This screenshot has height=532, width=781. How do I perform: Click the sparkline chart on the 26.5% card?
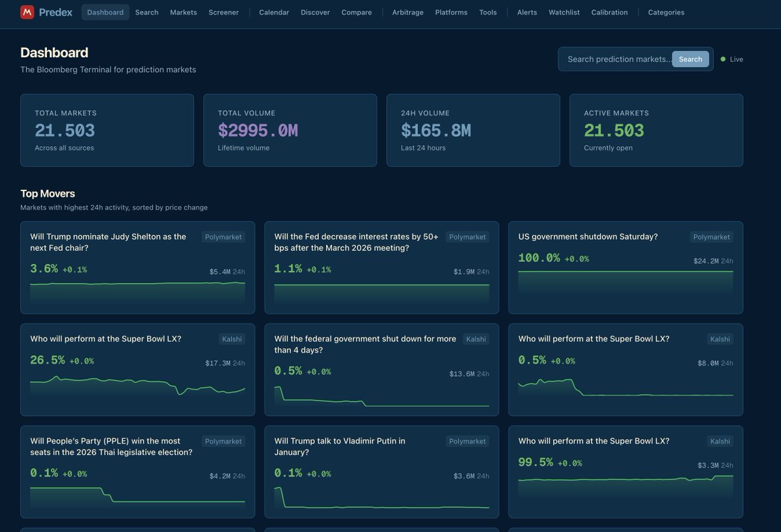[137, 387]
